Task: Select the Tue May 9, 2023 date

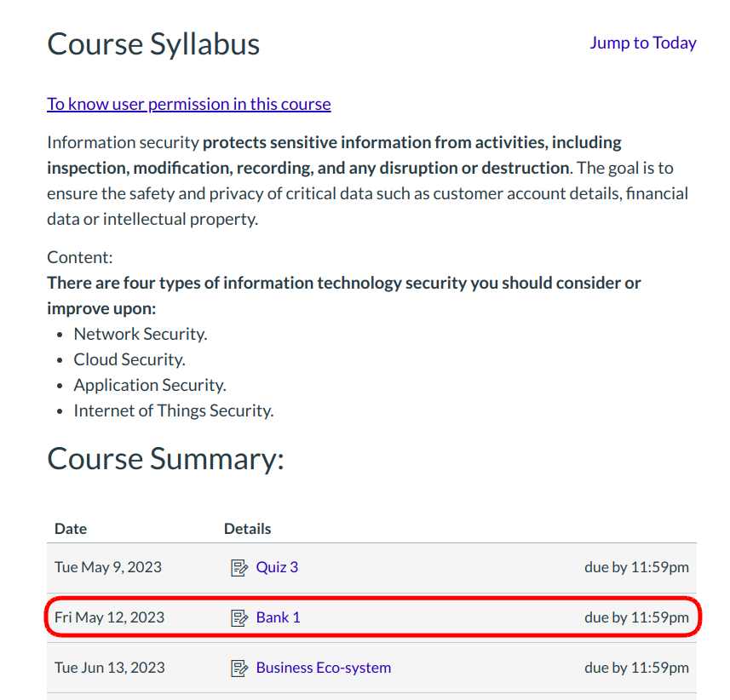Action: 108,567
